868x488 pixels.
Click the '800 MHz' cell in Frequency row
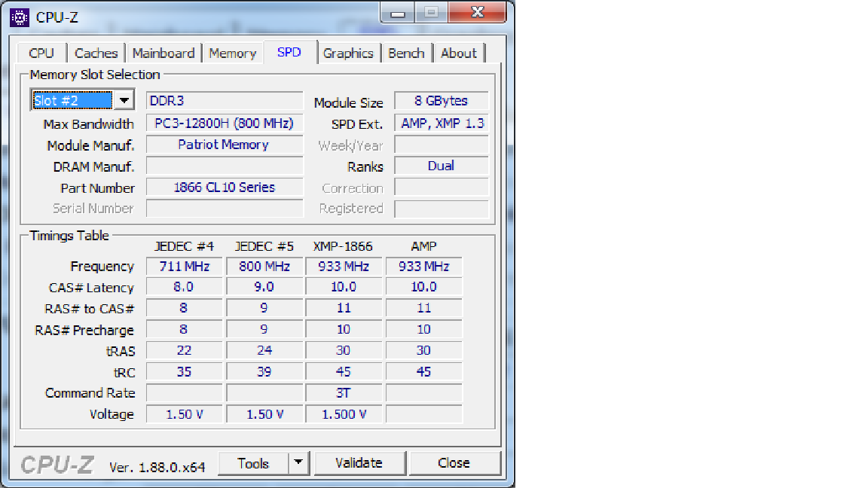[264, 266]
